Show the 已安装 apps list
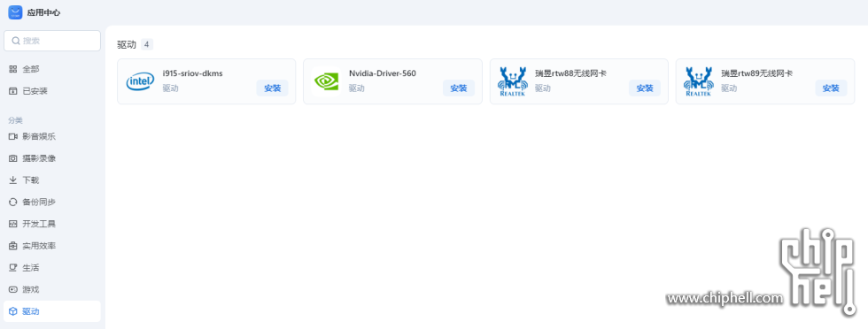This screenshot has width=868, height=329. point(52,91)
